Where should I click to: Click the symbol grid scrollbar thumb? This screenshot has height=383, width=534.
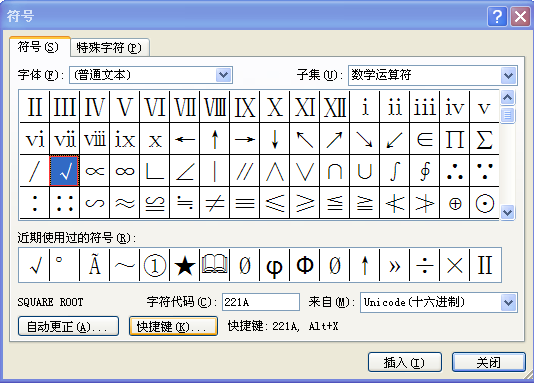[507, 115]
